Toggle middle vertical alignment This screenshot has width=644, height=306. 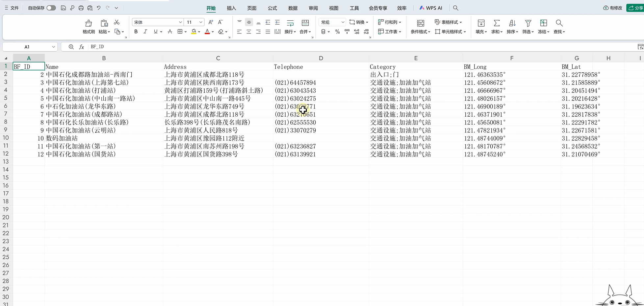tap(249, 22)
